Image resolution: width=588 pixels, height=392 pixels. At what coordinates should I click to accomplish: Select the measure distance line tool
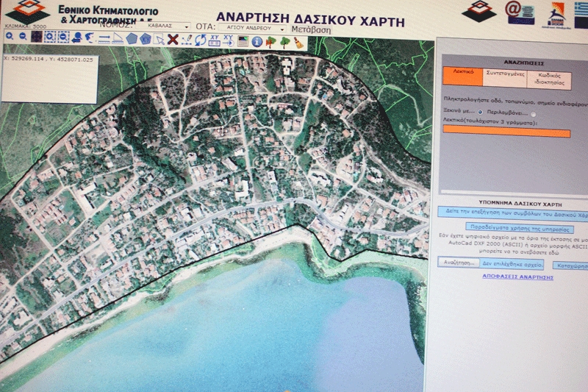[104, 39]
